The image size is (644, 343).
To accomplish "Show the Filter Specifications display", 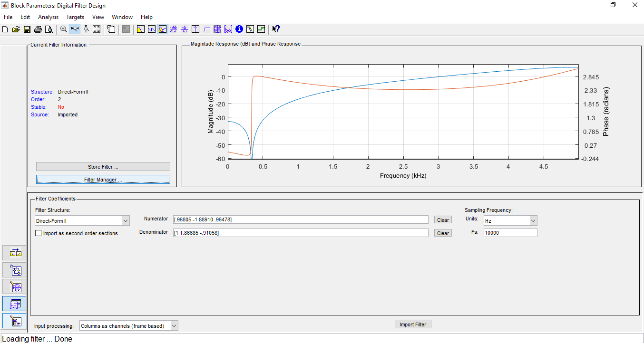I will pos(126,29).
